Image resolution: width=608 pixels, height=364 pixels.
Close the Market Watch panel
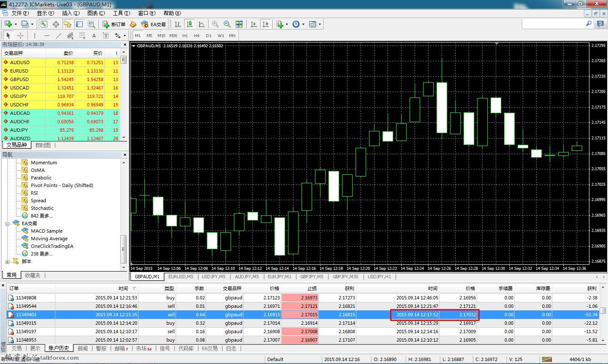(x=125, y=44)
